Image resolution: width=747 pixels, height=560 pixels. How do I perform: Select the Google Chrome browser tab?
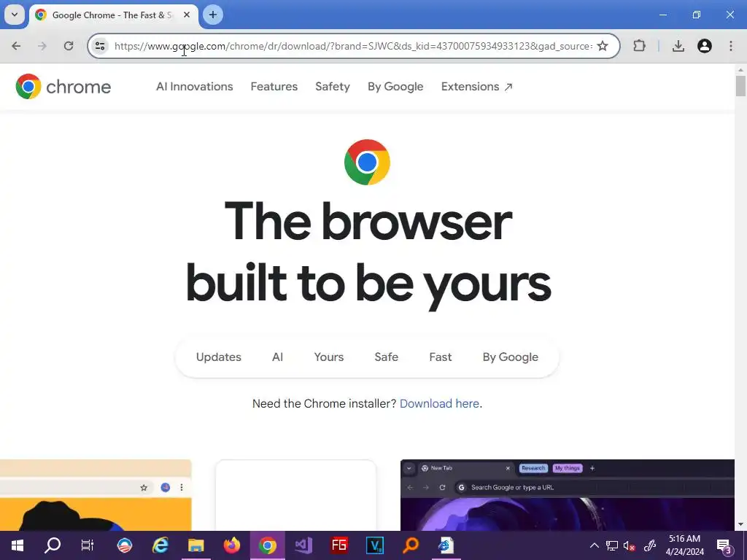click(113, 15)
